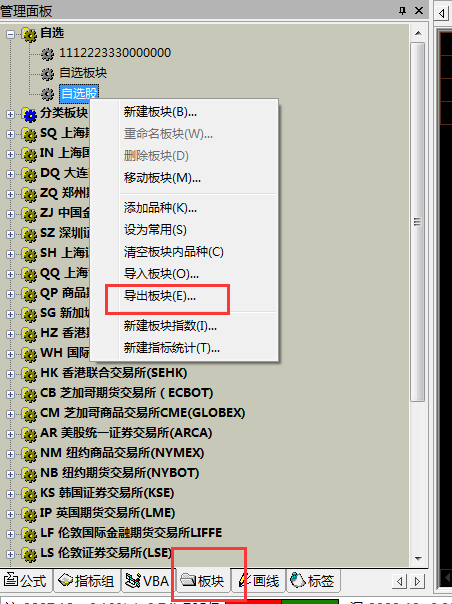Viewport: 452px width, 604px height.
Task: Open the 画线 tab
Action: click(x=259, y=581)
